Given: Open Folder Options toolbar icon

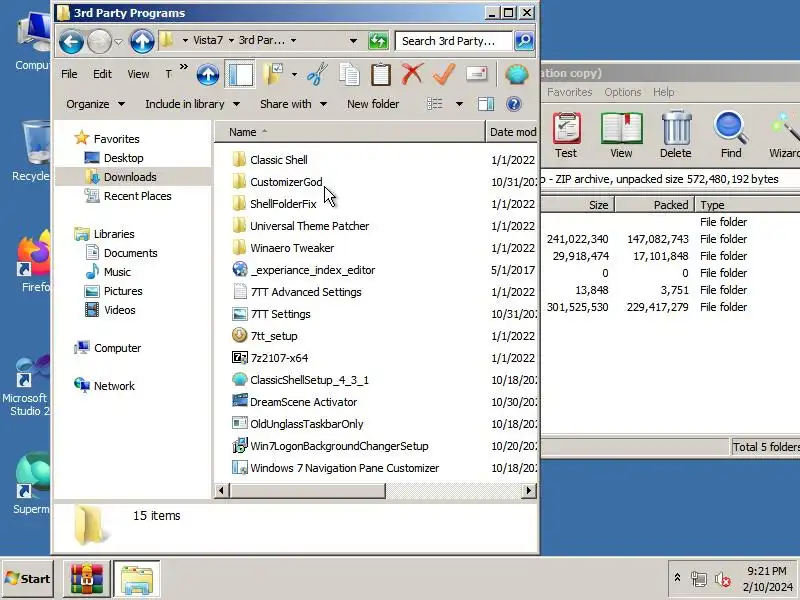Looking at the screenshot, I should (x=273, y=74).
